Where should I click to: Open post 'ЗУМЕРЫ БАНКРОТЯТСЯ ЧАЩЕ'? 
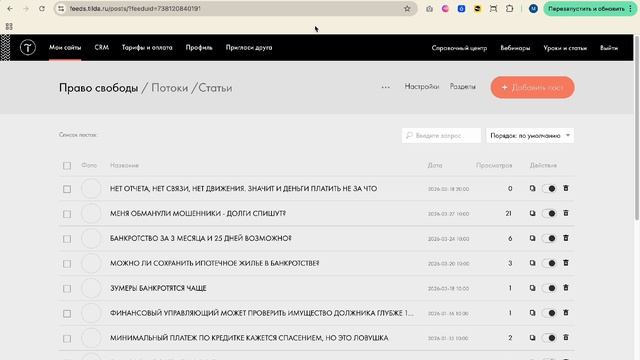158,288
